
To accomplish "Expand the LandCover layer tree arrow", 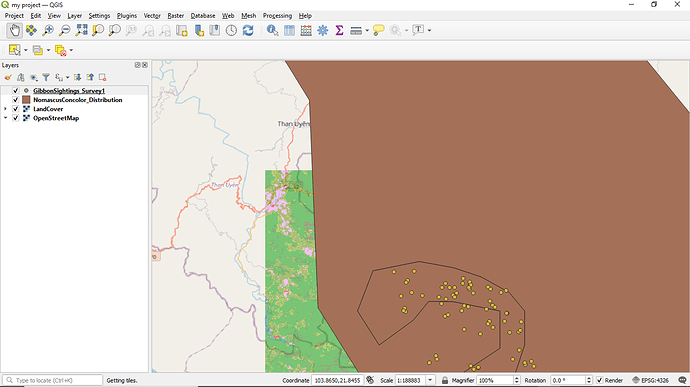I will [5, 109].
